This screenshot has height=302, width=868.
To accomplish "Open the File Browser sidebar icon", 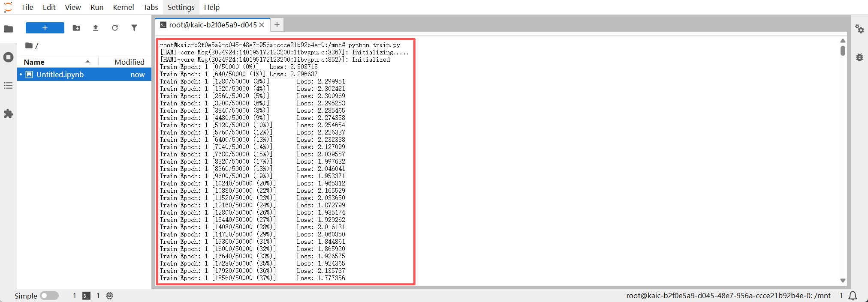I will pos(8,29).
